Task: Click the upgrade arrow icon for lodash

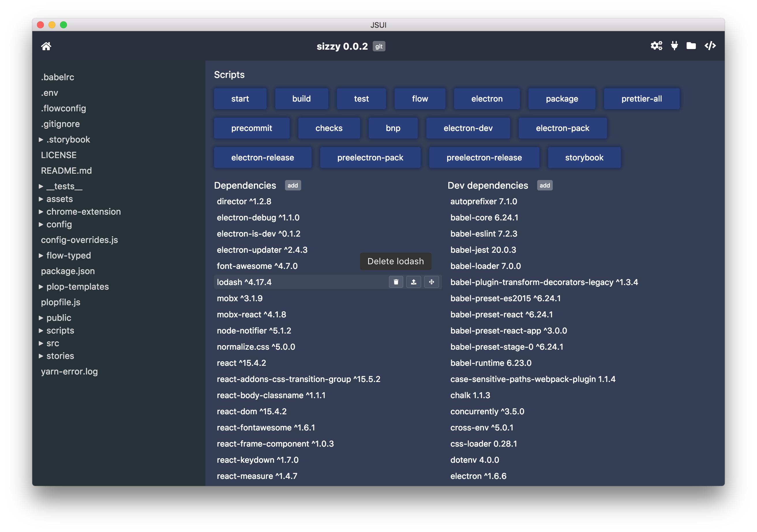Action: (413, 282)
